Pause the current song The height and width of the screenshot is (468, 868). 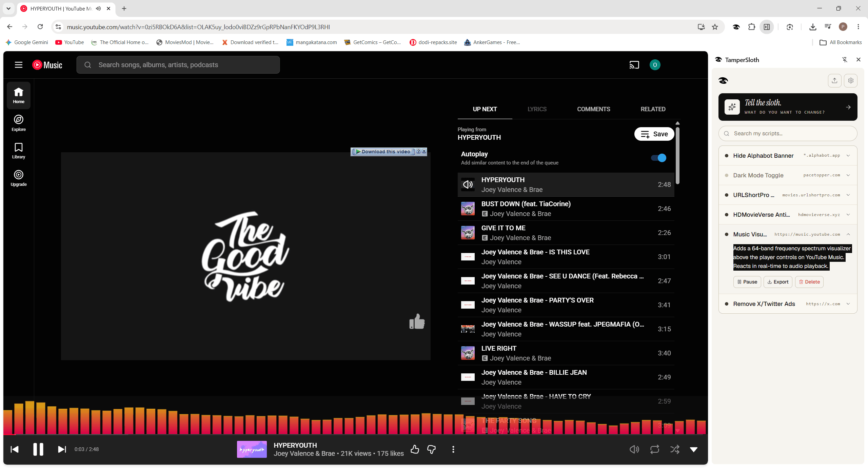(38, 449)
